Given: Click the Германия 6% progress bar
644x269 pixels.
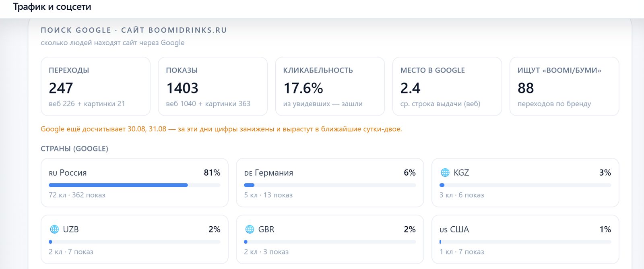Looking at the screenshot, I should pos(330,185).
